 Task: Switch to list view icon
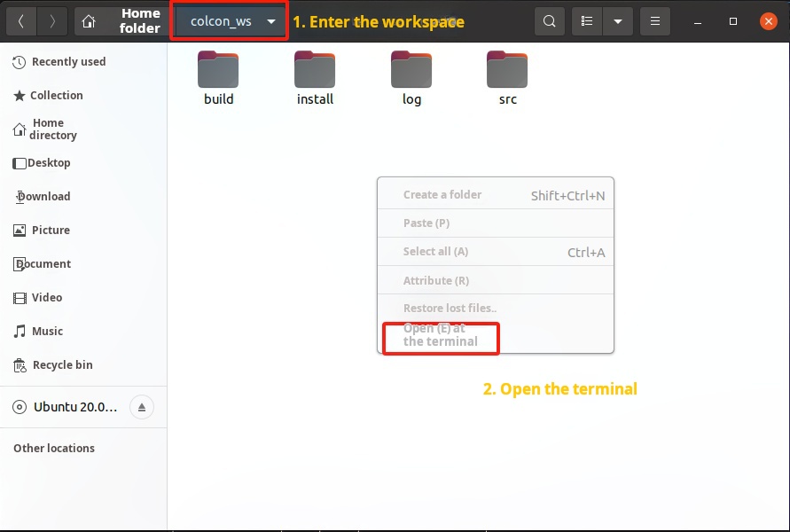(586, 21)
